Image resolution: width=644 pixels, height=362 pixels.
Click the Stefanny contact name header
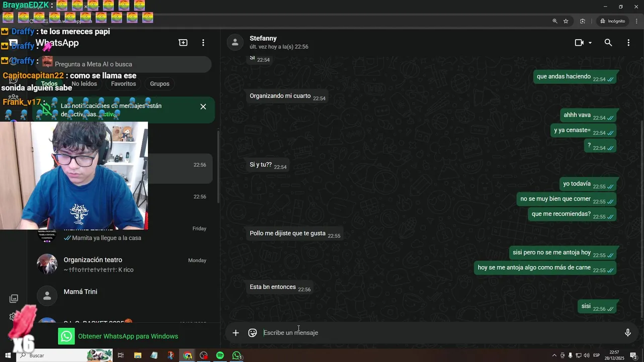263,38
